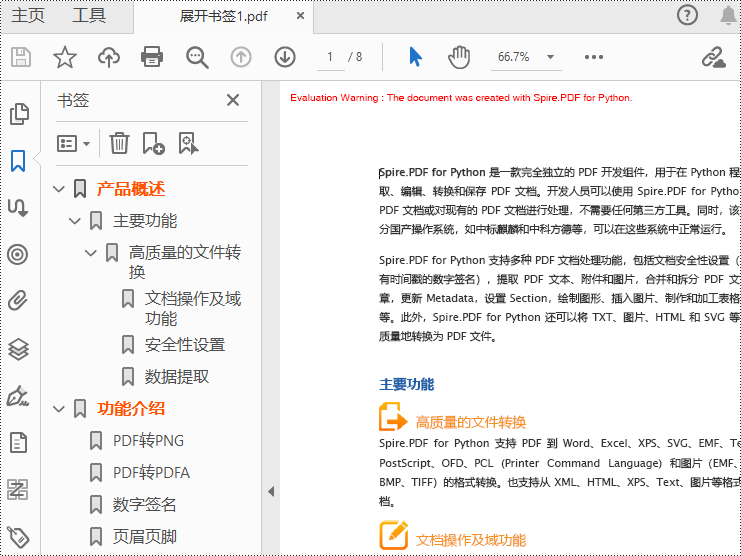
Task: Select the 展开书签1.pdf document tab
Action: (224, 17)
